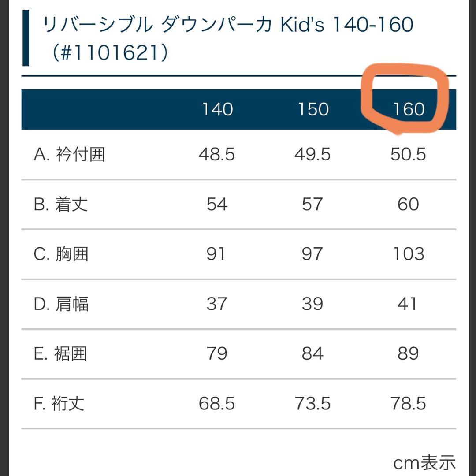476x476 pixels.
Task: Click the 41 shoulder width value
Action: 408,304
